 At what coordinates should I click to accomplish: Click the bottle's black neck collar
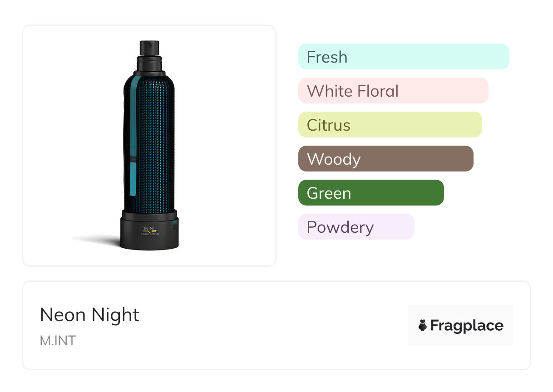(149, 66)
